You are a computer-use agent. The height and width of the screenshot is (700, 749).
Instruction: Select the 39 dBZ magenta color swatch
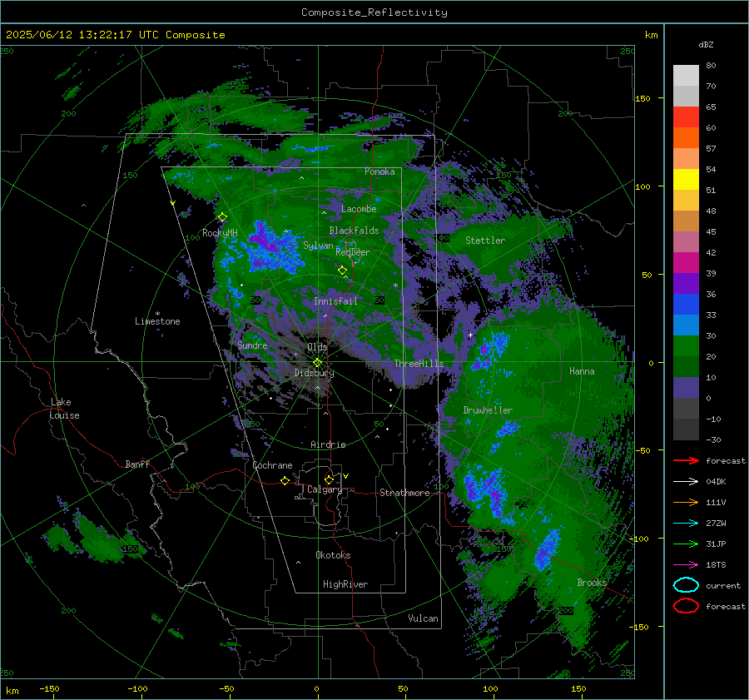pyautogui.click(x=686, y=262)
